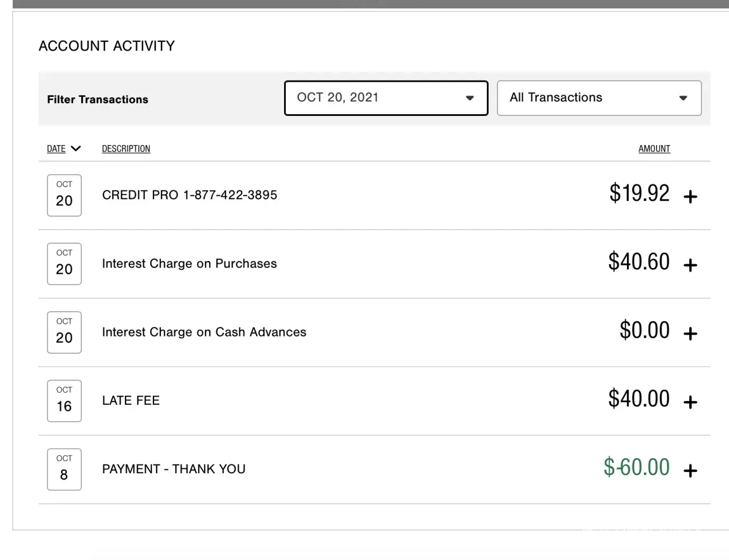729x560 pixels.
Task: Click the green $-60.00 payment amount
Action: 637,467
